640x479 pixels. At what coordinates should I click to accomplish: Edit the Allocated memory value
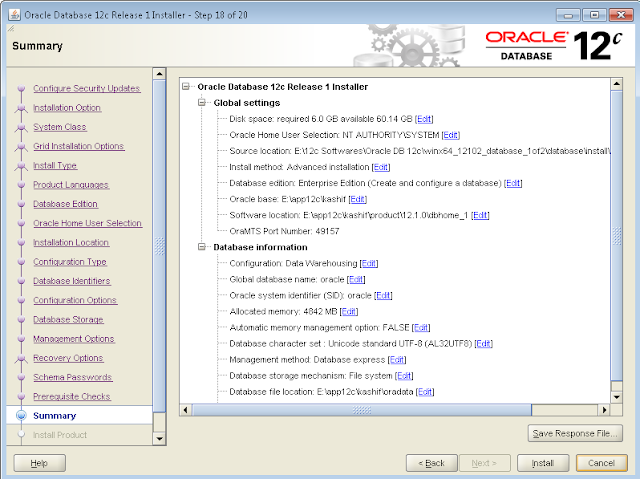coord(349,311)
